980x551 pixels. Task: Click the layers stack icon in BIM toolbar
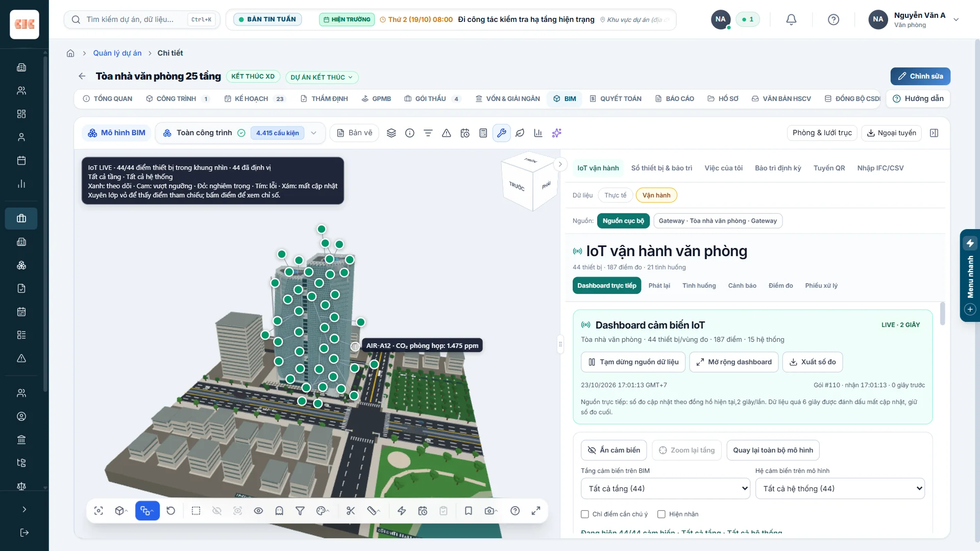391,133
